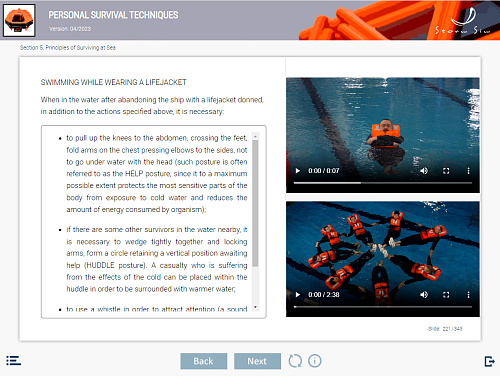Seek the HELP posture video progress bar

pyautogui.click(x=383, y=183)
